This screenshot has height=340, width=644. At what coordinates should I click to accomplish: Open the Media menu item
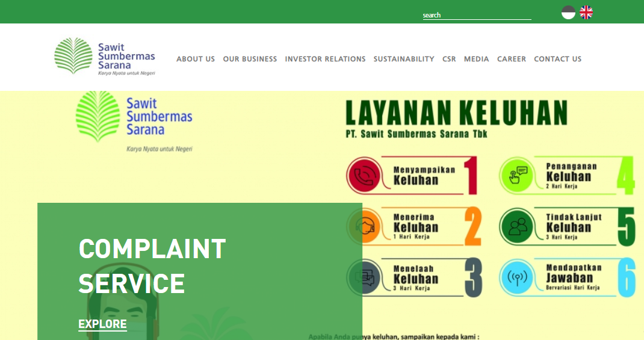click(x=477, y=59)
